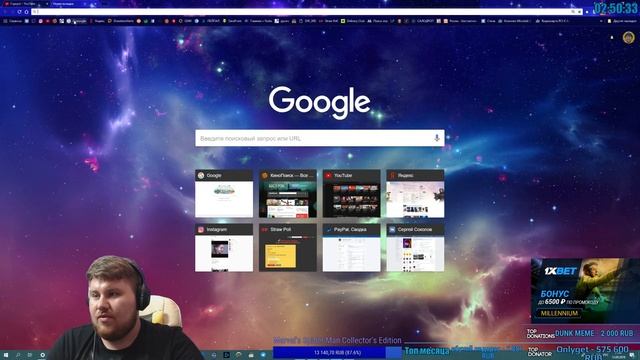Open the КиноПоиск shortcut tile

[x=288, y=193]
